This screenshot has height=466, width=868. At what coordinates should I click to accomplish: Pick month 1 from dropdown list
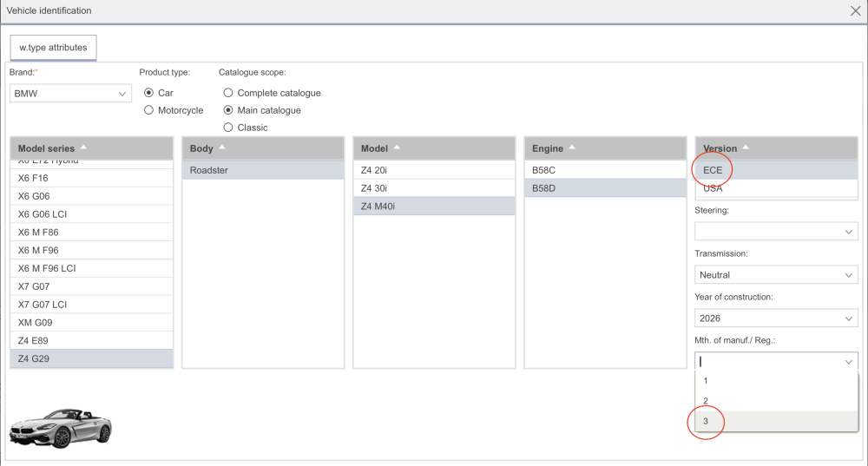pos(776,381)
